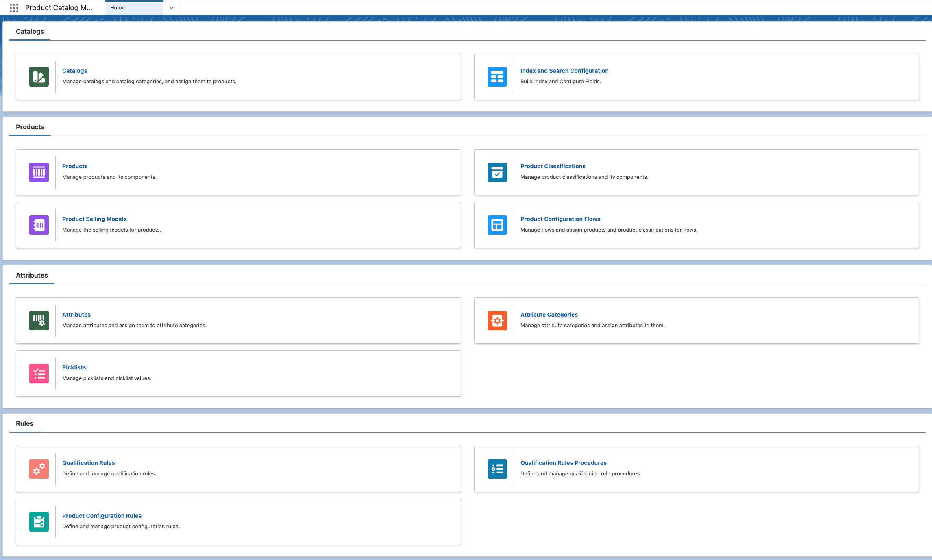Click the Product Classifications checkmark icon
This screenshot has height=560, width=932.
[497, 172]
